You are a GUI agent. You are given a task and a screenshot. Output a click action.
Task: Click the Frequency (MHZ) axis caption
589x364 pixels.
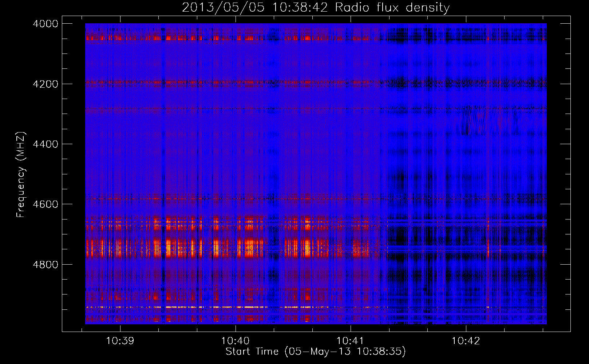(21, 174)
